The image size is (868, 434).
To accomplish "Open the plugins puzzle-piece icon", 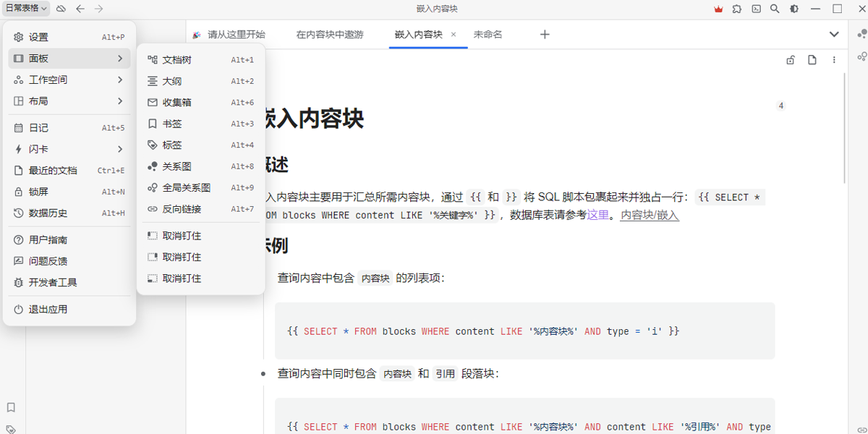I will [737, 9].
